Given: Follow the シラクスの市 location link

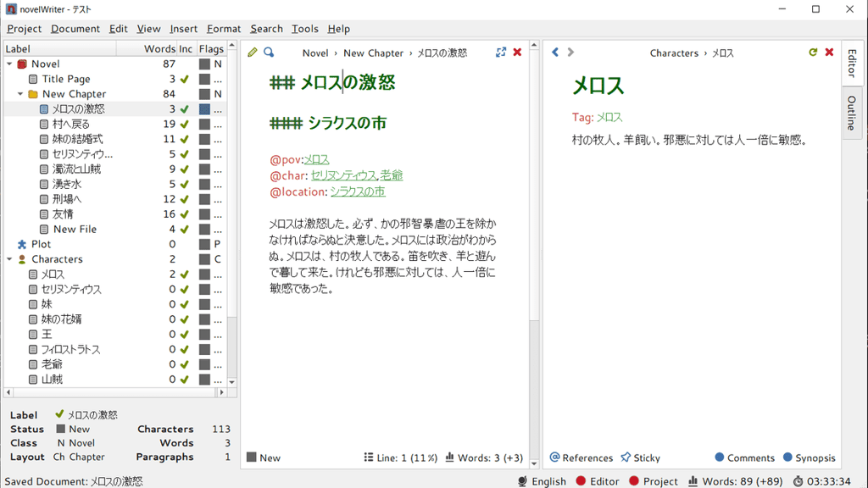Looking at the screenshot, I should (358, 191).
